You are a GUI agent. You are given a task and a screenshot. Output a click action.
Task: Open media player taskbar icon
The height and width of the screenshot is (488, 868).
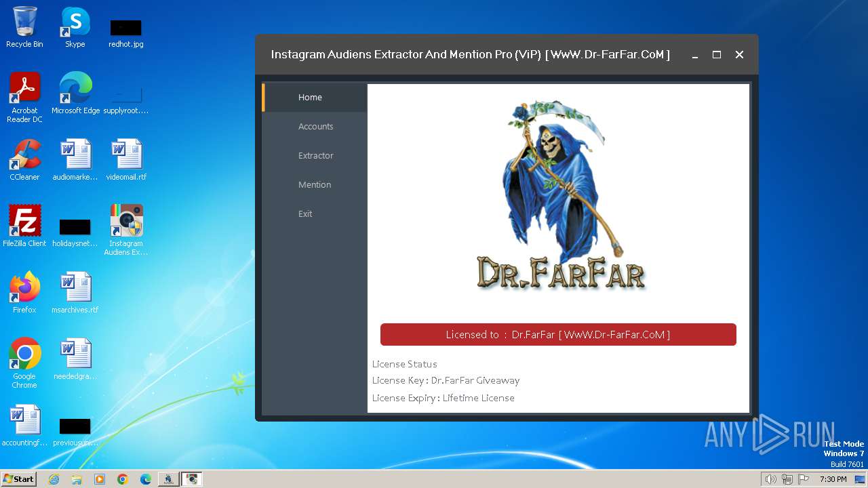100,479
